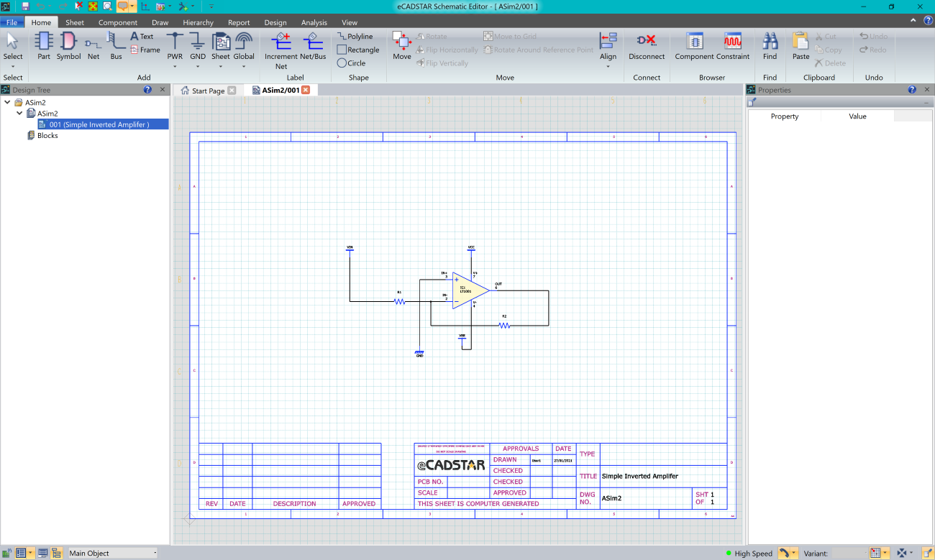Open the Select tool dropdown
Image resolution: width=935 pixels, height=560 pixels.
(x=13, y=67)
